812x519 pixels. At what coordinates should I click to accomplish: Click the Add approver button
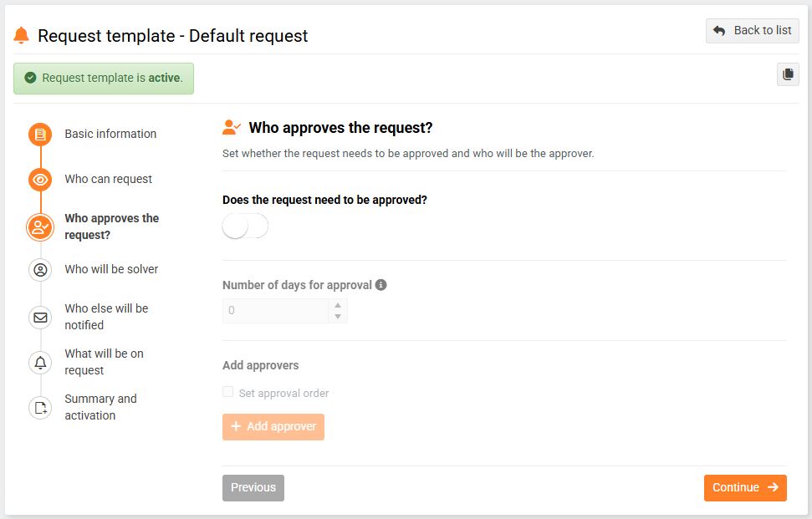tap(273, 427)
